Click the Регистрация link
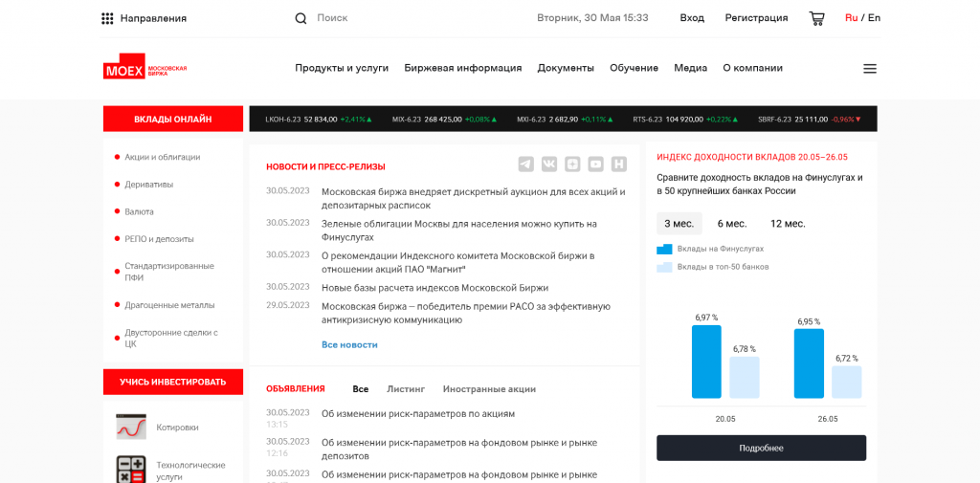This screenshot has width=980, height=483. [x=756, y=17]
